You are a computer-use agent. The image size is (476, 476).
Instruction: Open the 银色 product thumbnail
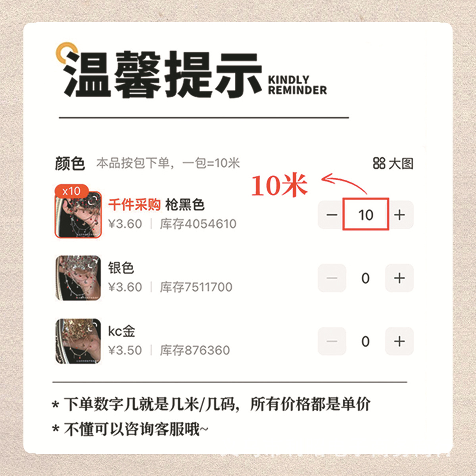[78, 278]
